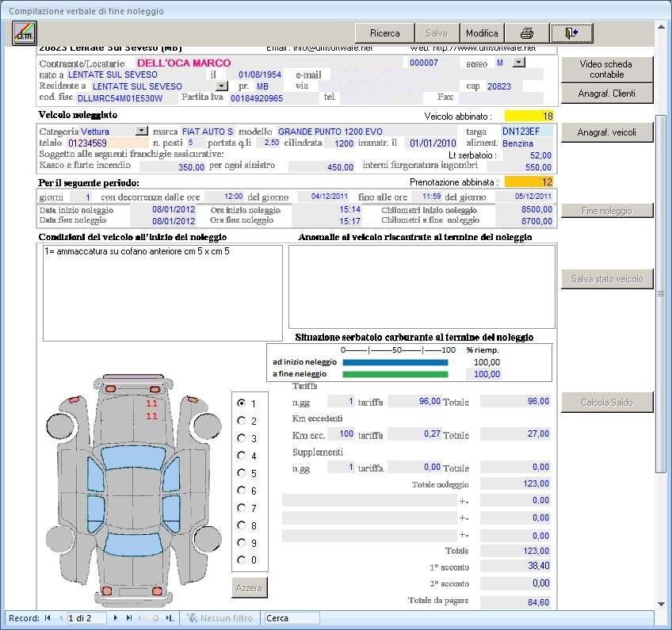Click the Nessun filtro filter indicator
The image size is (672, 630).
(x=220, y=618)
